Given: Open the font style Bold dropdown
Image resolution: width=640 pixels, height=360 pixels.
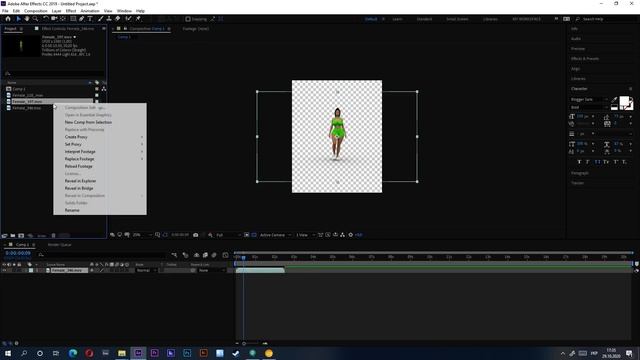Looking at the screenshot, I should [x=589, y=107].
